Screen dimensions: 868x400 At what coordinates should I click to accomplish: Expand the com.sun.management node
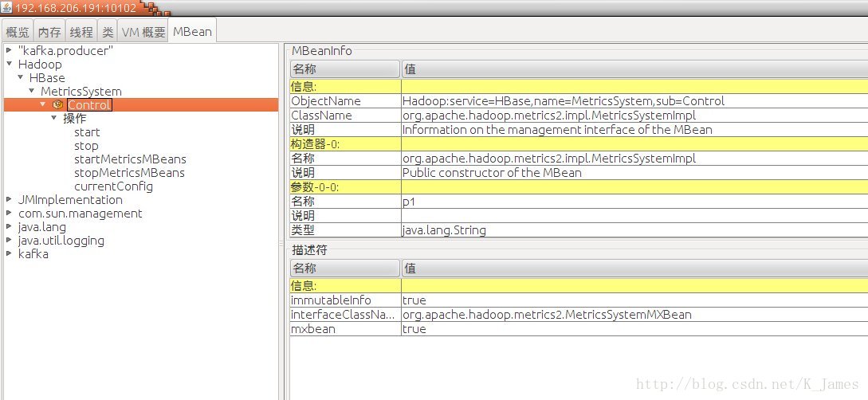click(9, 214)
